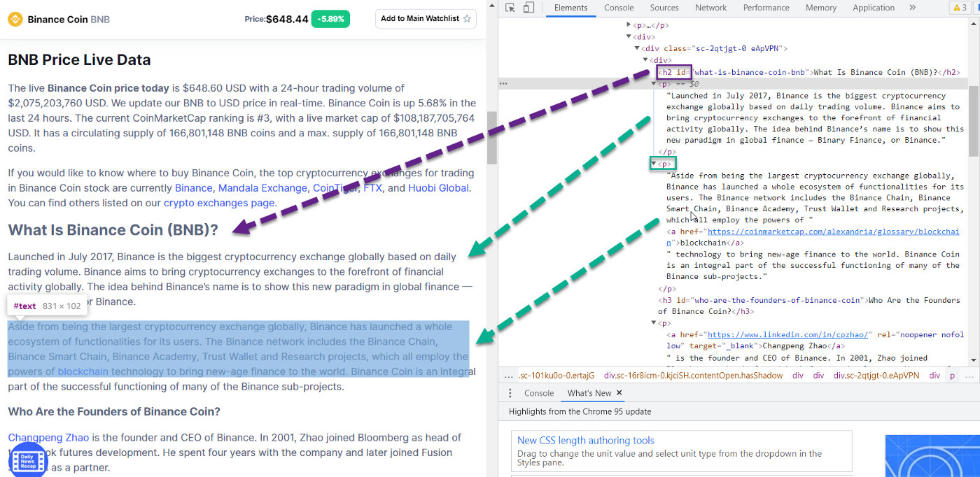Click the star icon on the watchlist button
Image resolution: width=980 pixels, height=477 pixels.
click(x=467, y=18)
